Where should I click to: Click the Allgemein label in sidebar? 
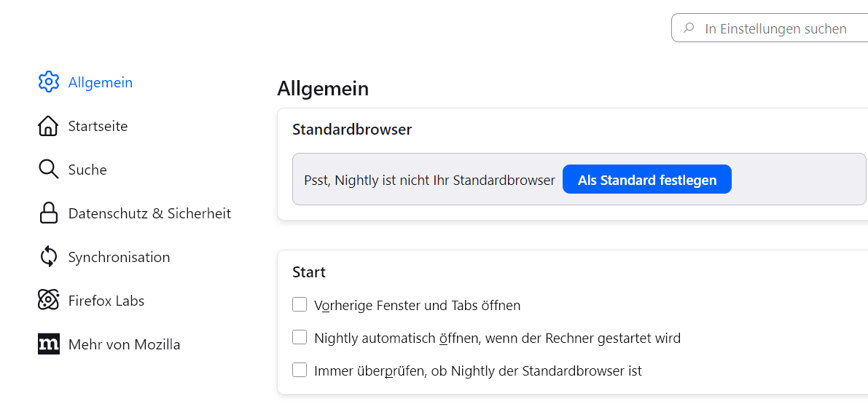[101, 82]
